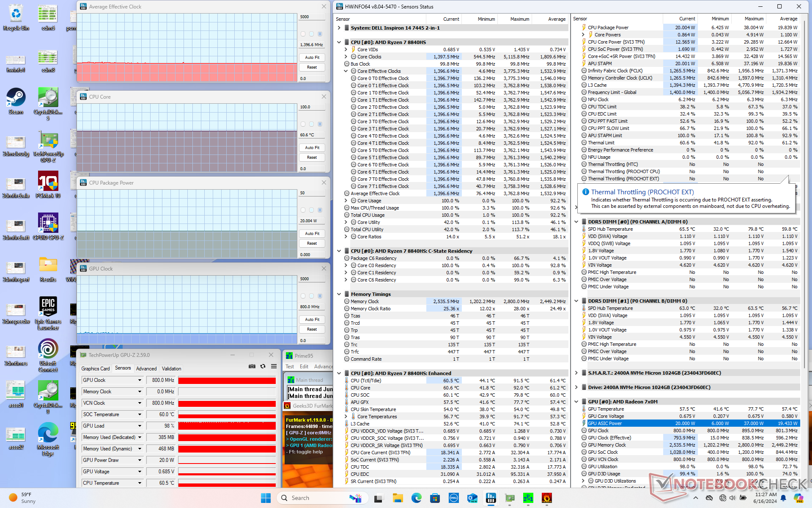
Task: Toggle first checkbox in Average Effective Clock graph
Action: [x=303, y=34]
